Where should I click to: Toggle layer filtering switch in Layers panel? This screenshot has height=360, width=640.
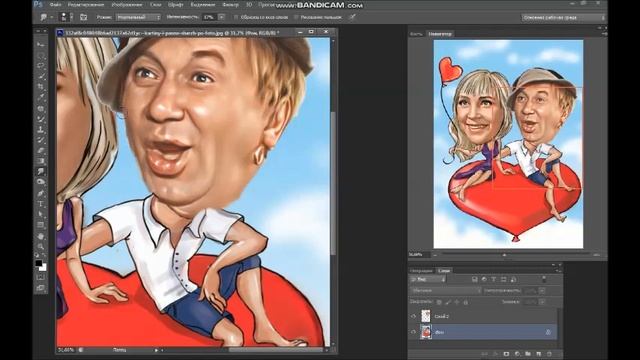544,279
